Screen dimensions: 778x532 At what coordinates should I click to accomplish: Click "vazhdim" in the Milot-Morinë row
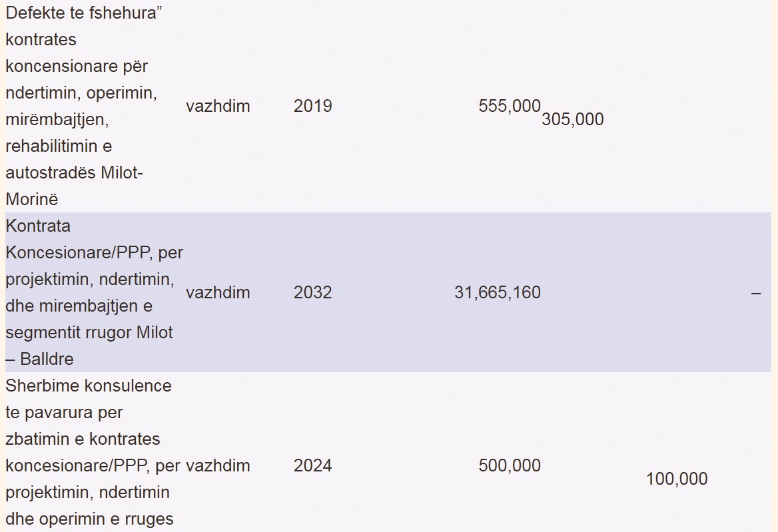coord(218,106)
